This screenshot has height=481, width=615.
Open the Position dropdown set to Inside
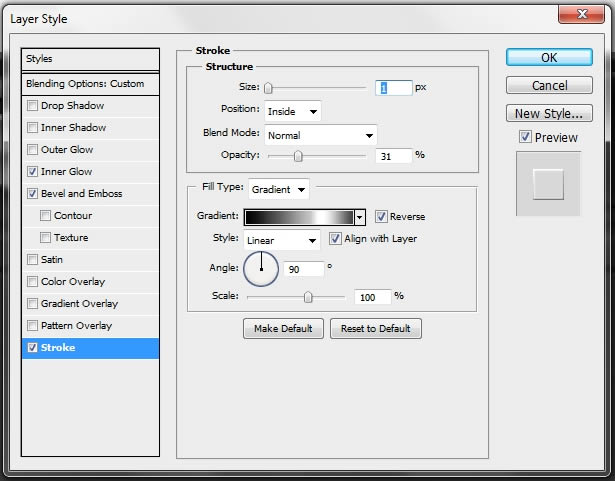click(293, 111)
